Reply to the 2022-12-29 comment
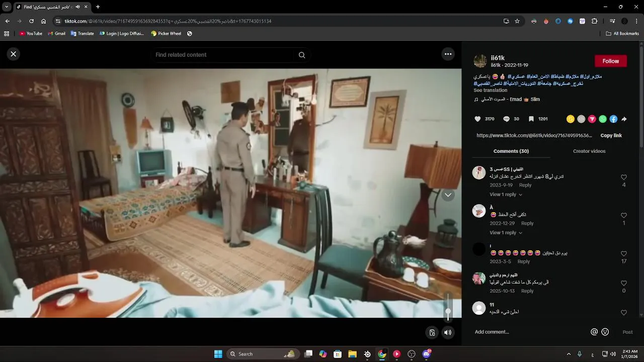This screenshot has width=644, height=362. (x=527, y=223)
